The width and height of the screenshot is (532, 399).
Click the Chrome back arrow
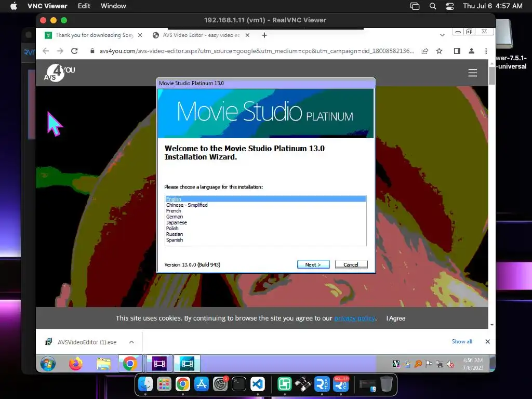click(x=46, y=51)
